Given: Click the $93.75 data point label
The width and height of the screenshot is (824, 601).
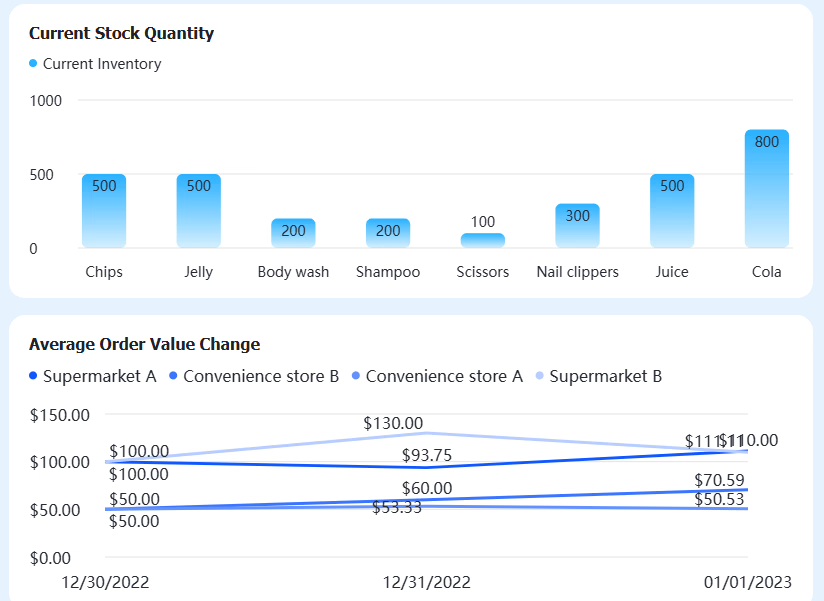Looking at the screenshot, I should [x=427, y=455].
